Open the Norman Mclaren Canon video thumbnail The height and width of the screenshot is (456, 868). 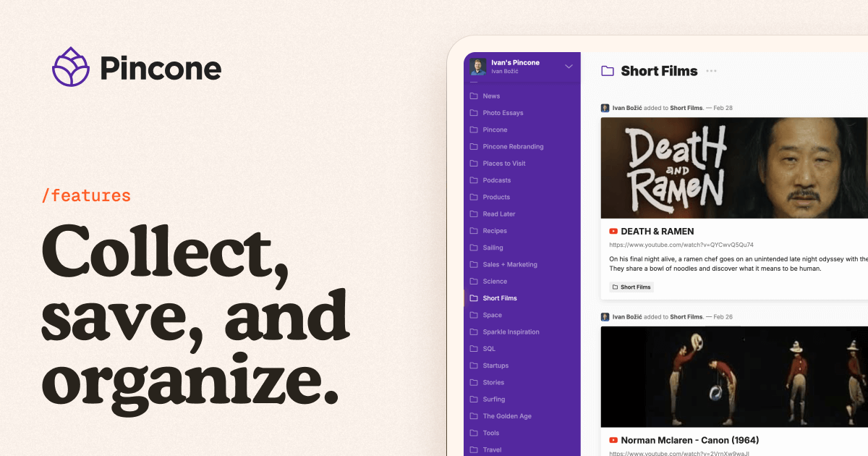[733, 376]
